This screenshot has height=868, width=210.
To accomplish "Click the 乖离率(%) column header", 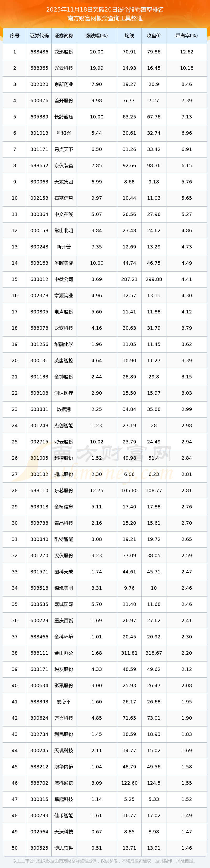I will pyautogui.click(x=186, y=36).
